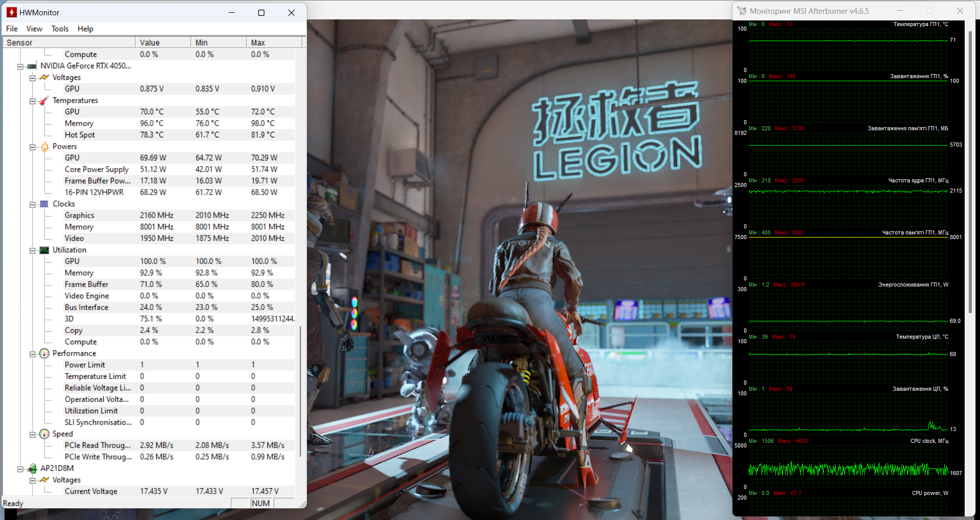980x520 pixels.
Task: Click the NUM indicator in the status bar
Action: pyautogui.click(x=261, y=503)
